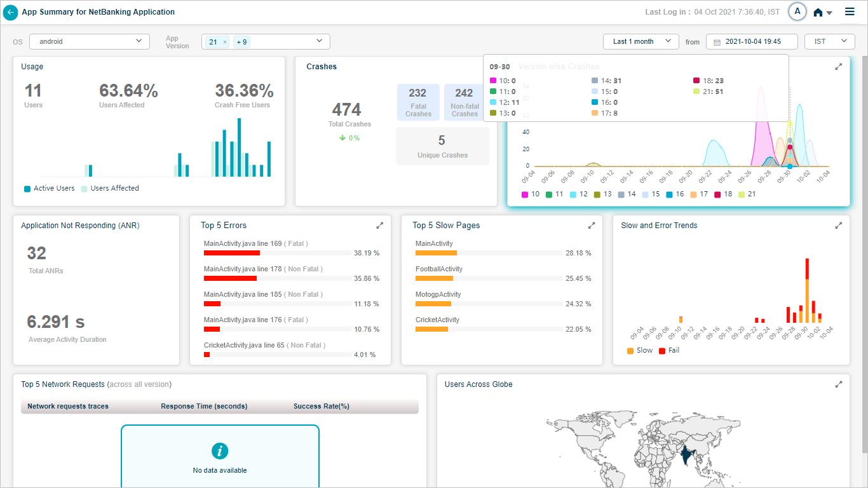Image resolution: width=868 pixels, height=488 pixels.
Task: Click Success Rate(%) column header
Action: pos(322,406)
